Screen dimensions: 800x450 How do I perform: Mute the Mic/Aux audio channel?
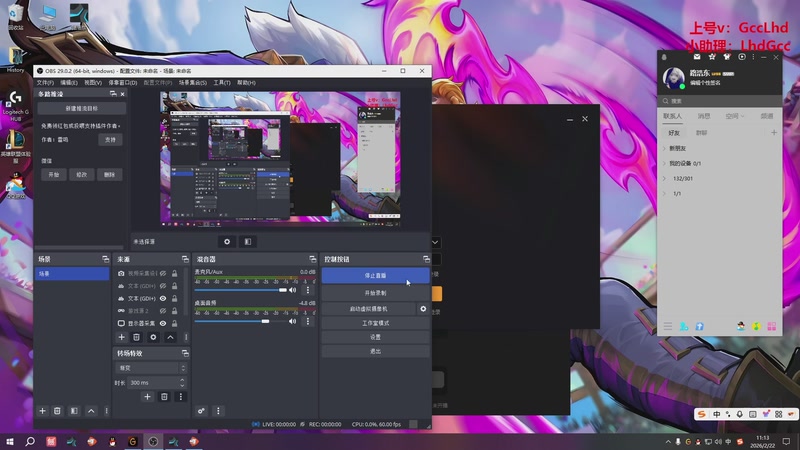[292, 290]
